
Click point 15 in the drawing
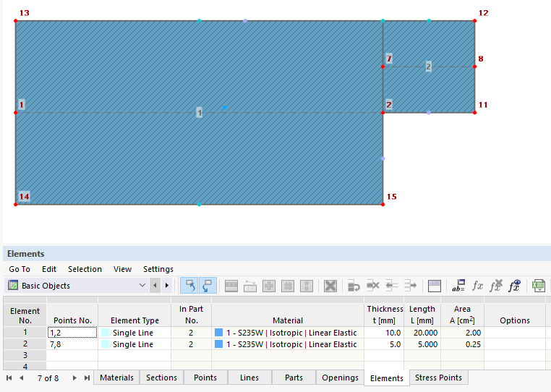(x=383, y=204)
